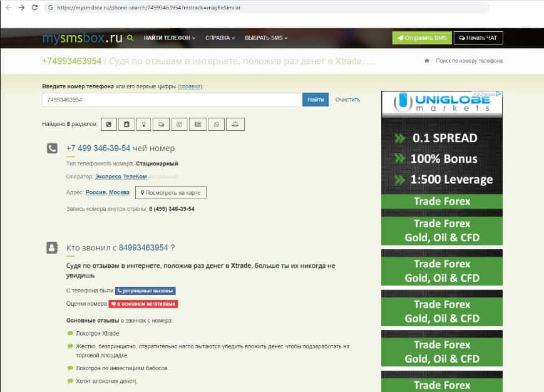Expand the НАЙТИ ТЕЛЕФОН menu

pos(170,38)
